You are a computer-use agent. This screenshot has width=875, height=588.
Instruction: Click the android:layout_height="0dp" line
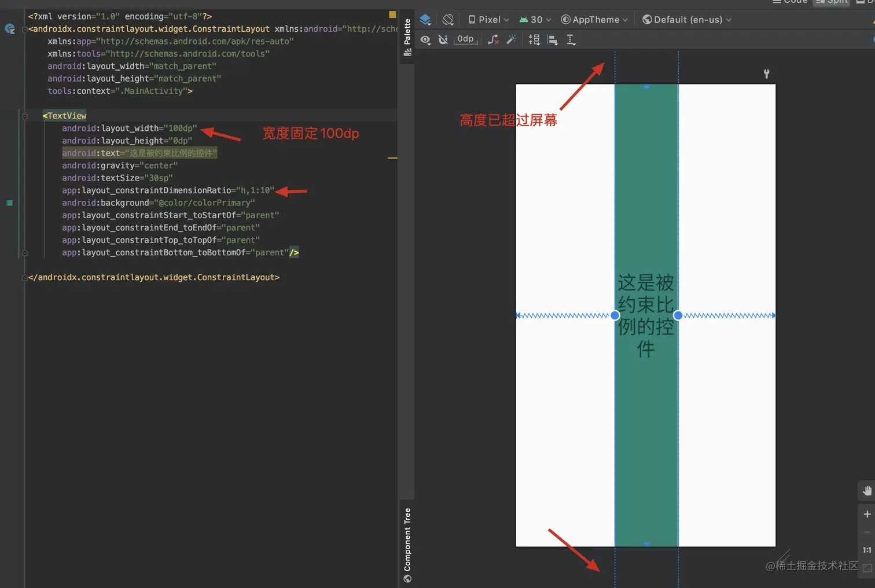(127, 141)
